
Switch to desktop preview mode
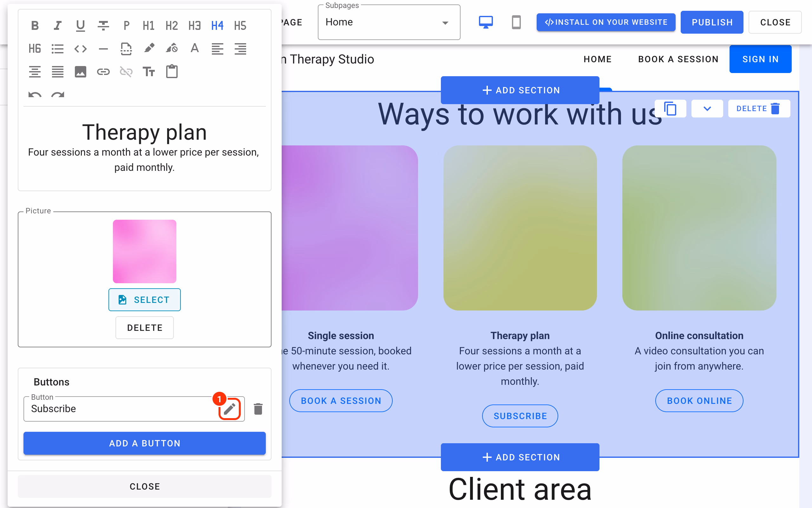[486, 22]
